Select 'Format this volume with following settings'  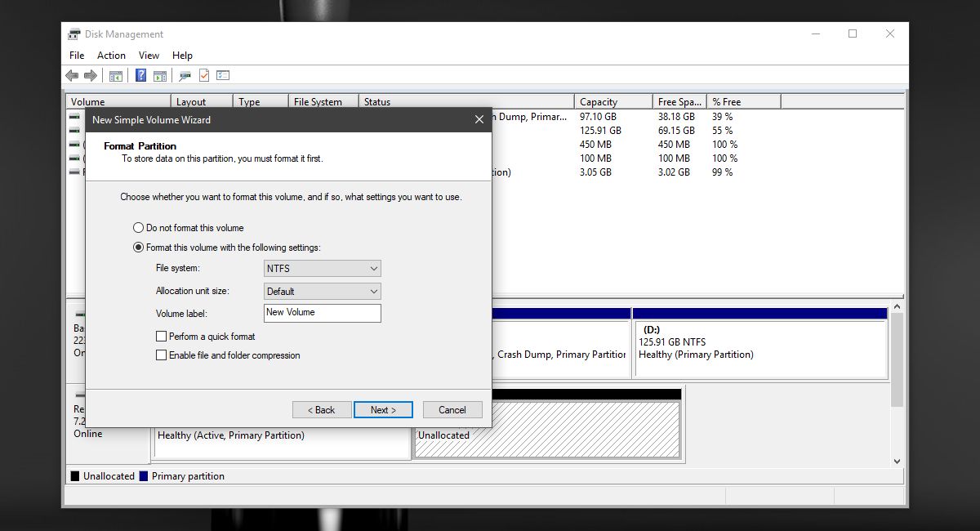pyautogui.click(x=138, y=248)
